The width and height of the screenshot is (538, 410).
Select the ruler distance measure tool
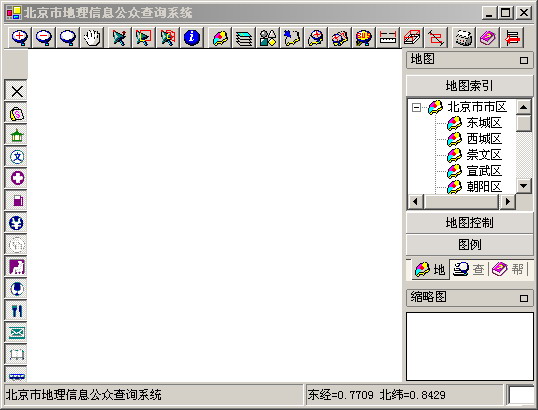point(388,37)
